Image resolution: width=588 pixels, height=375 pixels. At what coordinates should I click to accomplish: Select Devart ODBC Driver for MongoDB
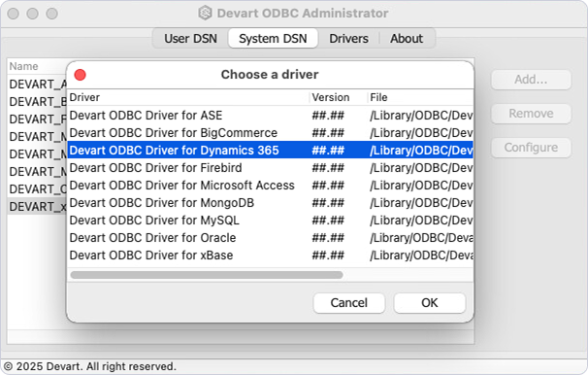pyautogui.click(x=270, y=203)
